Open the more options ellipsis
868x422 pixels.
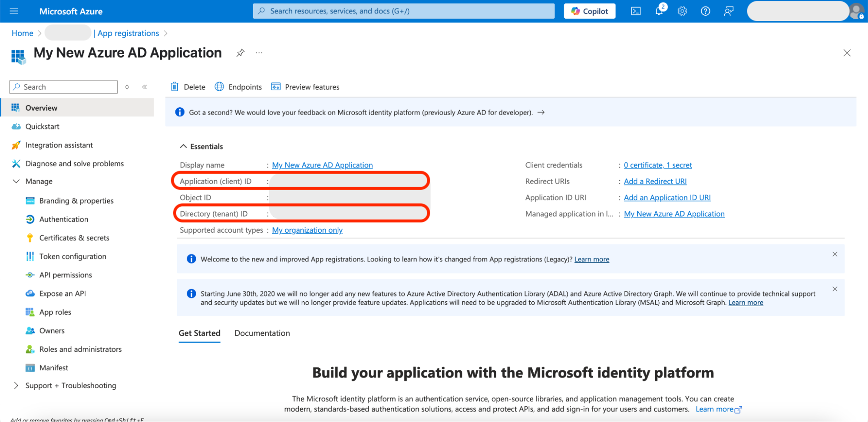pyautogui.click(x=259, y=53)
